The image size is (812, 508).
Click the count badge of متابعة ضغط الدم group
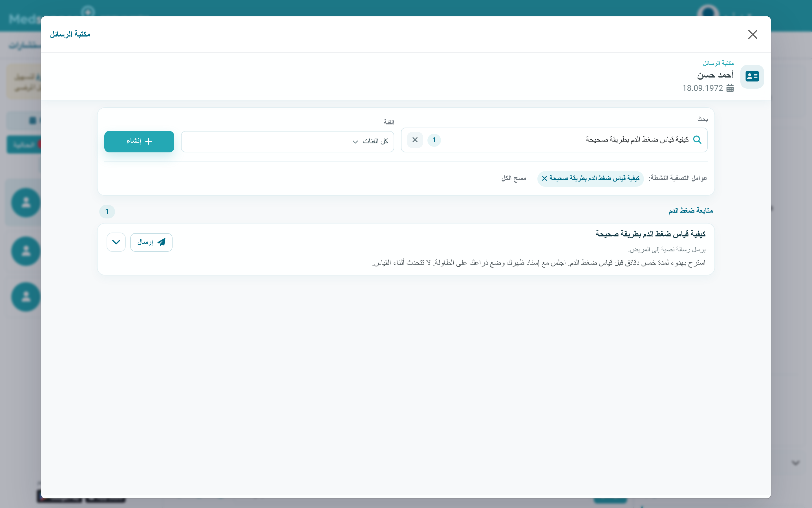(x=107, y=212)
